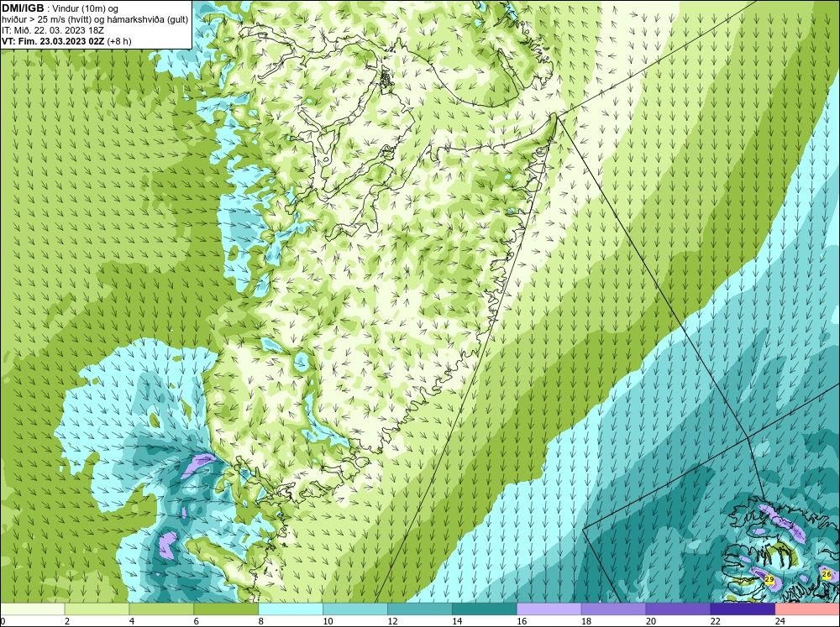
Task: Pick the 8-10 m/s pale cyan legend swatch
Action: 291,609
